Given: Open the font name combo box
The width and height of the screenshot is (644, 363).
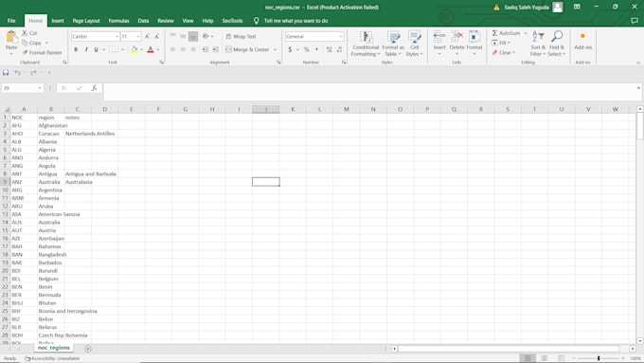Looking at the screenshot, I should click(x=96, y=37).
